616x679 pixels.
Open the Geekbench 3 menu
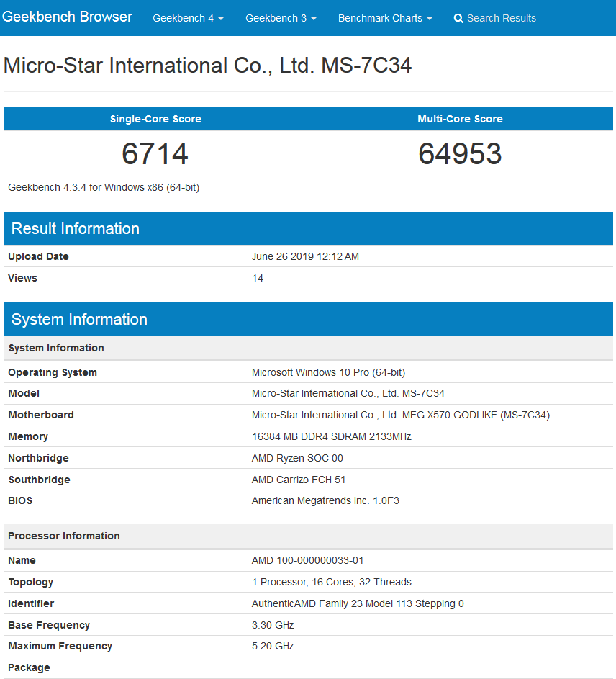[276, 18]
